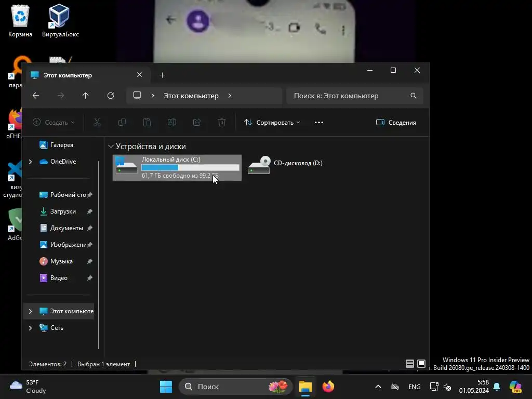Click the Поиск в: Этот компьютер field

pos(354,96)
